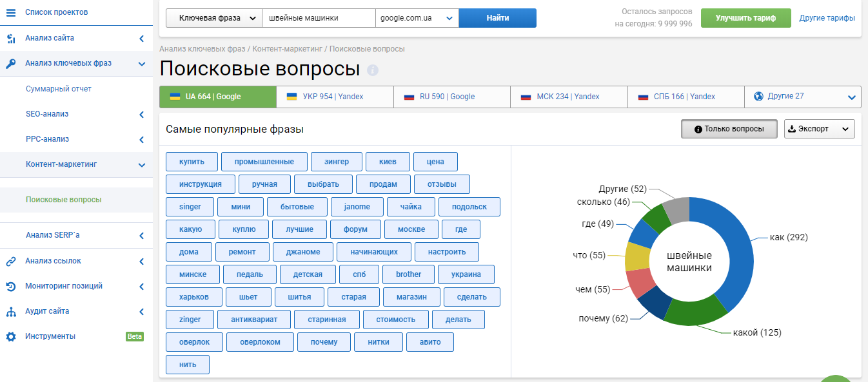
Task: Click the keyword input with швейные машинки
Action: tap(319, 18)
